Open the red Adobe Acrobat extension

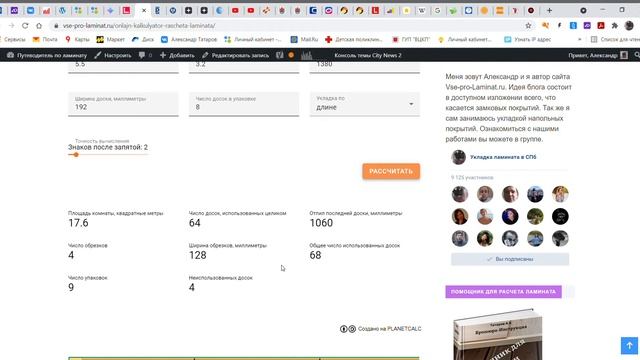point(601,26)
